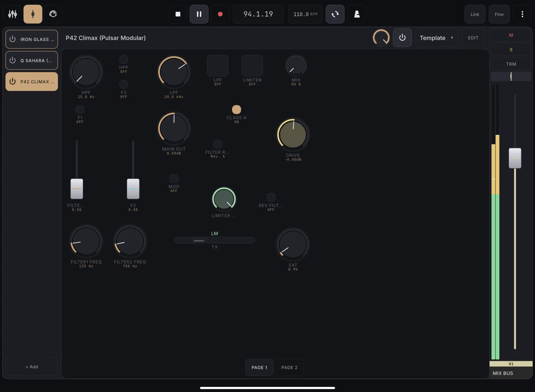The image size is (535, 392).
Task: Click the BPM tempo field
Action: tap(305, 14)
